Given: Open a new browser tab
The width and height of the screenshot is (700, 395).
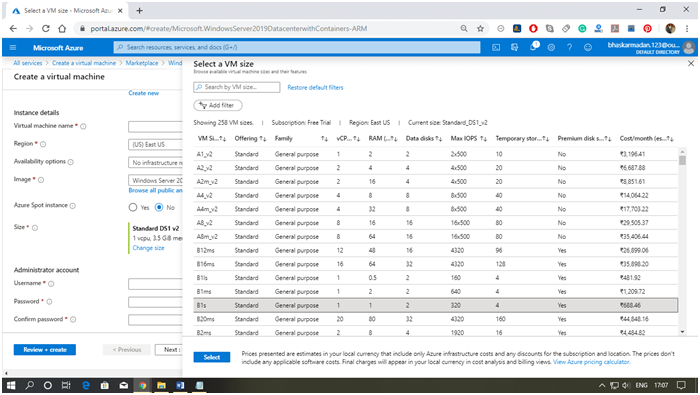Looking at the screenshot, I should [x=139, y=10].
